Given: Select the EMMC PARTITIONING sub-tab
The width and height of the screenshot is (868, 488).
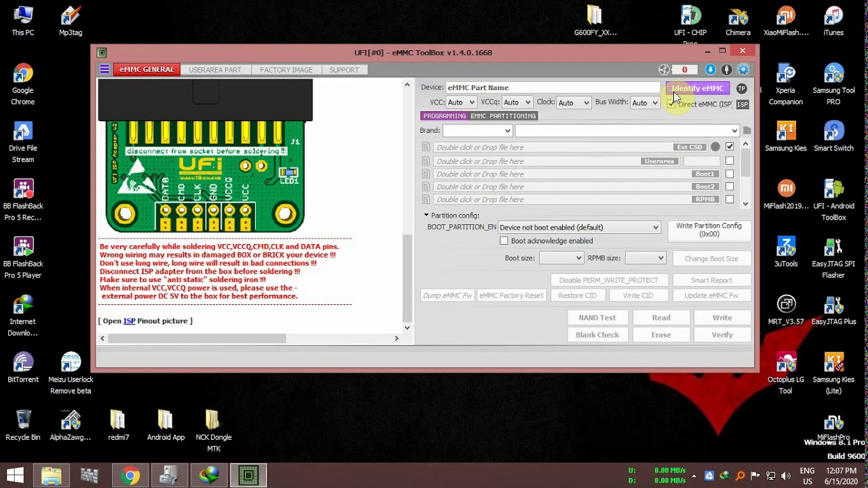Looking at the screenshot, I should click(503, 116).
